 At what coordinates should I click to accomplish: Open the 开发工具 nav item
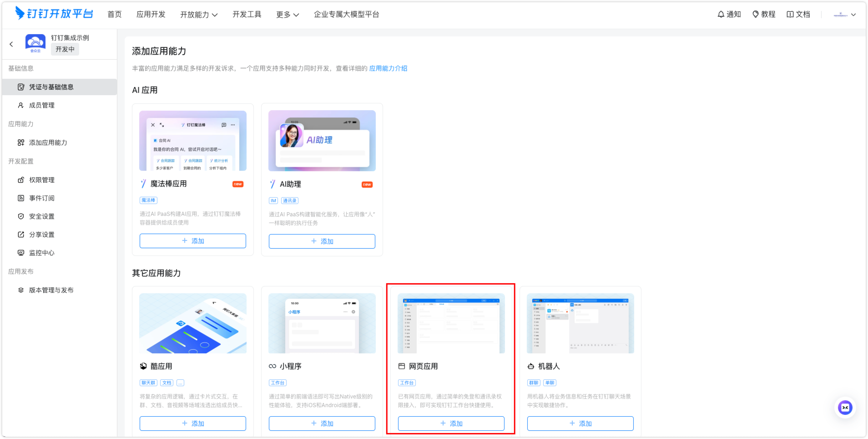[x=247, y=14]
